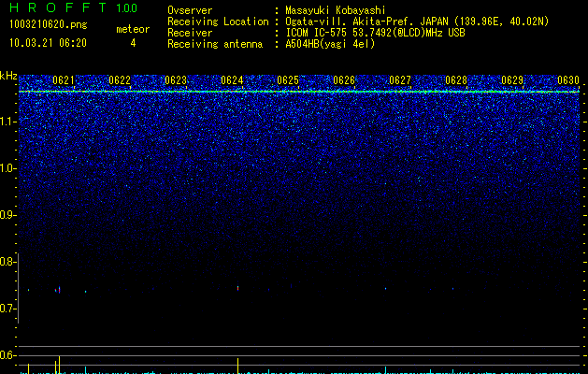Click the 1.1 kHz axis label
The height and width of the screenshot is (374, 588).
7,122
